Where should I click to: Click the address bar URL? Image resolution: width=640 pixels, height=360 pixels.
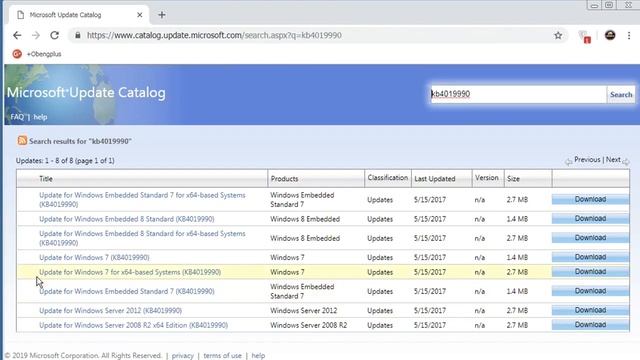pyautogui.click(x=214, y=36)
